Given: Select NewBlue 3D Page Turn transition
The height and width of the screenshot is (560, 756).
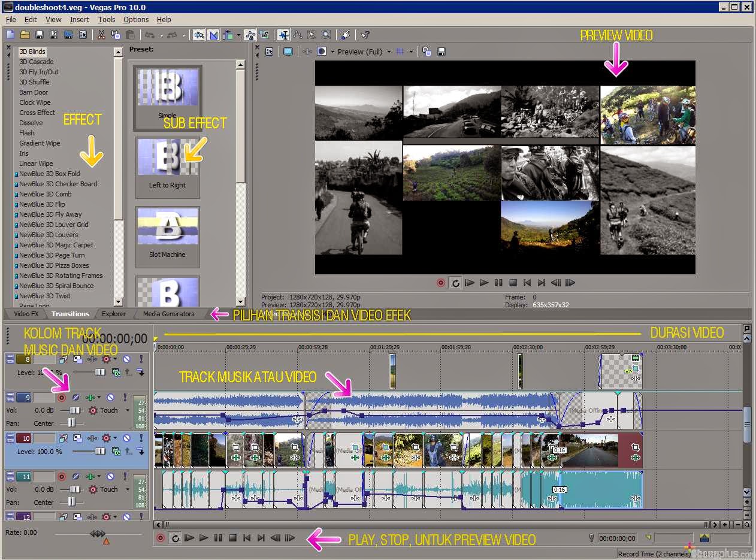Looking at the screenshot, I should pos(52,255).
